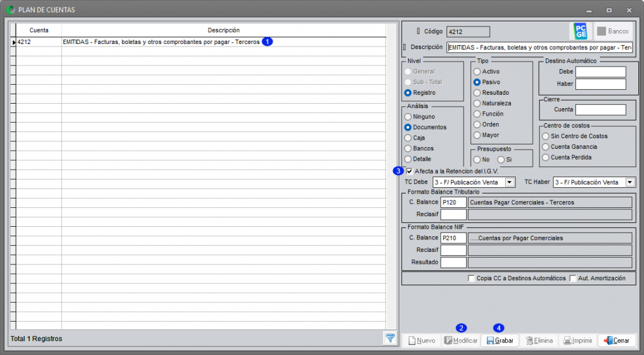Click the Descripción column header
The height and width of the screenshot is (355, 644).
pos(223,30)
